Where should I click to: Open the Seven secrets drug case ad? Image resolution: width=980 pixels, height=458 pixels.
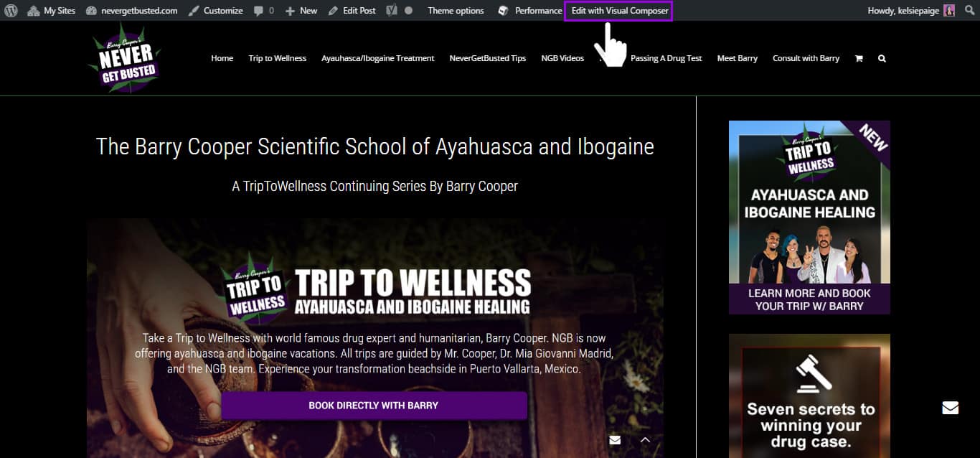(809, 396)
